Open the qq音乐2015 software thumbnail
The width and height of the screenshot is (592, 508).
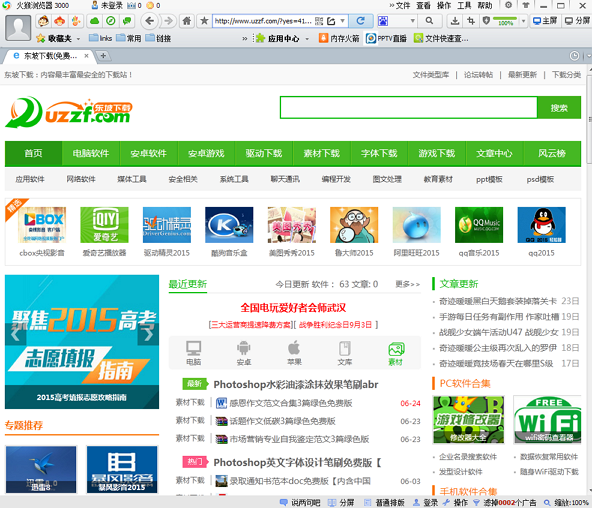click(x=479, y=225)
